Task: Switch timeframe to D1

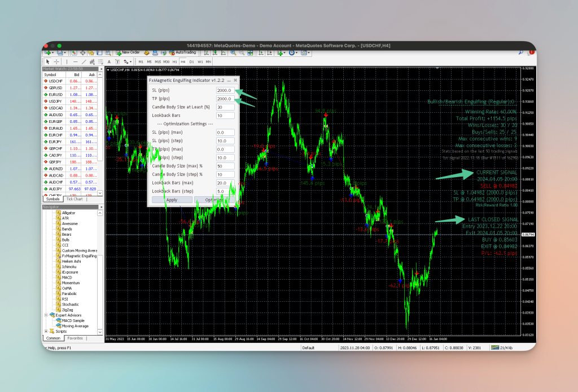Action: [191, 63]
